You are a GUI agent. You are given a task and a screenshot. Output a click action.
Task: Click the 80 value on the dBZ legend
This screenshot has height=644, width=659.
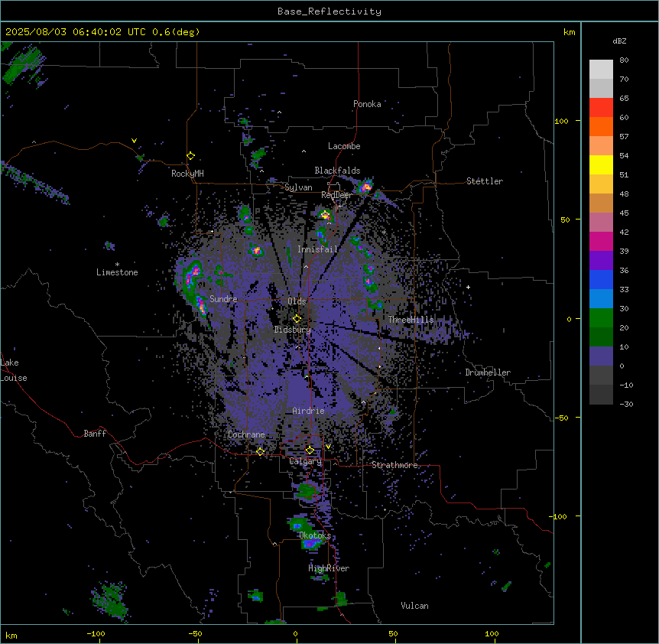(624, 60)
